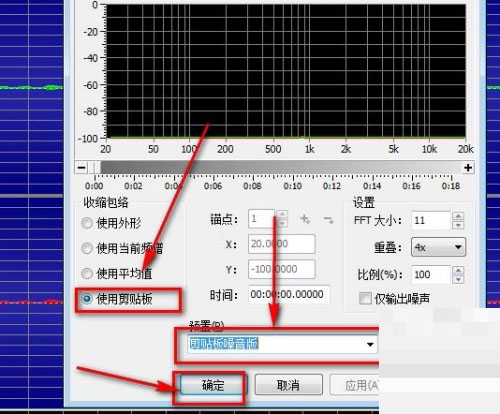Viewport: 500px width, 414px height.
Task: Click the zoom in plus icon
Action: click(468, 167)
